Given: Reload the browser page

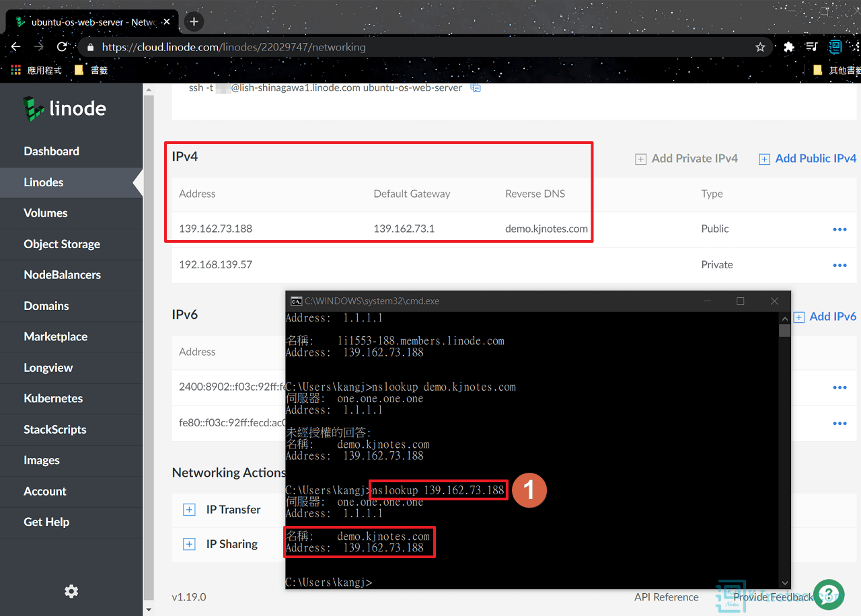Looking at the screenshot, I should (62, 47).
